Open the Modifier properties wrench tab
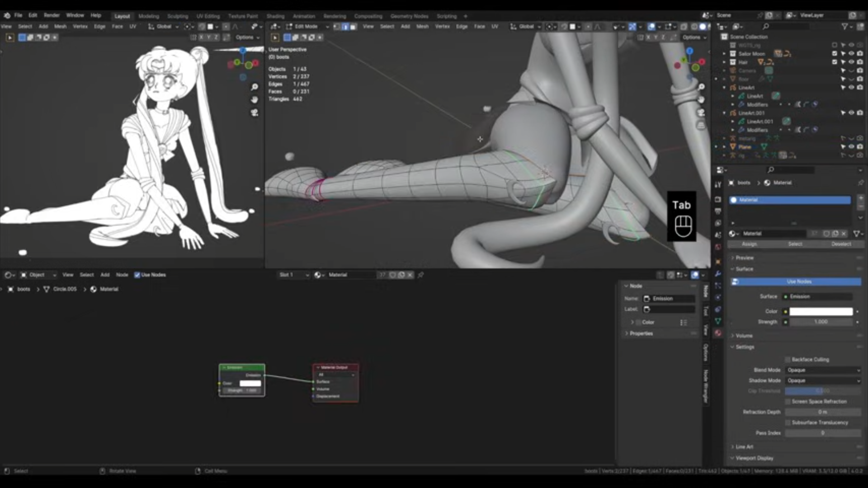 (718, 274)
